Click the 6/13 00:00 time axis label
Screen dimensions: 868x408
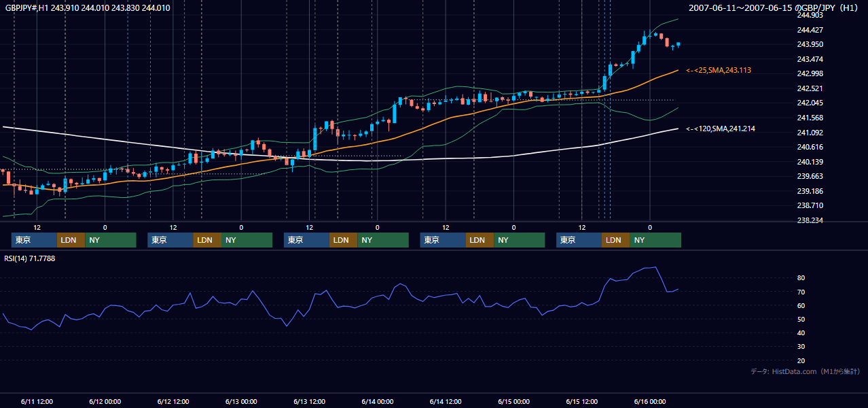point(241,402)
